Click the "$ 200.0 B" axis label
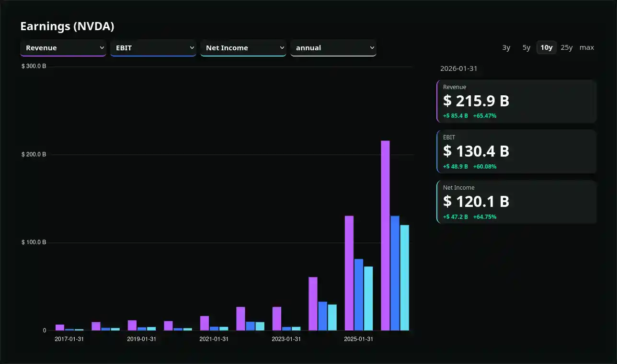The height and width of the screenshot is (364, 617). pos(34,154)
